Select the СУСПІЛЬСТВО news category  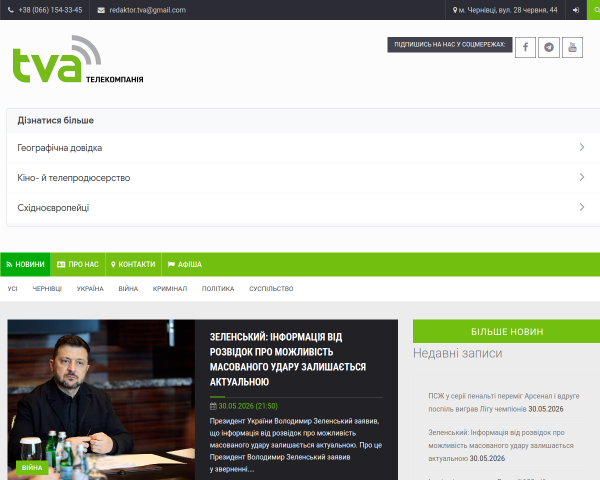(271, 289)
